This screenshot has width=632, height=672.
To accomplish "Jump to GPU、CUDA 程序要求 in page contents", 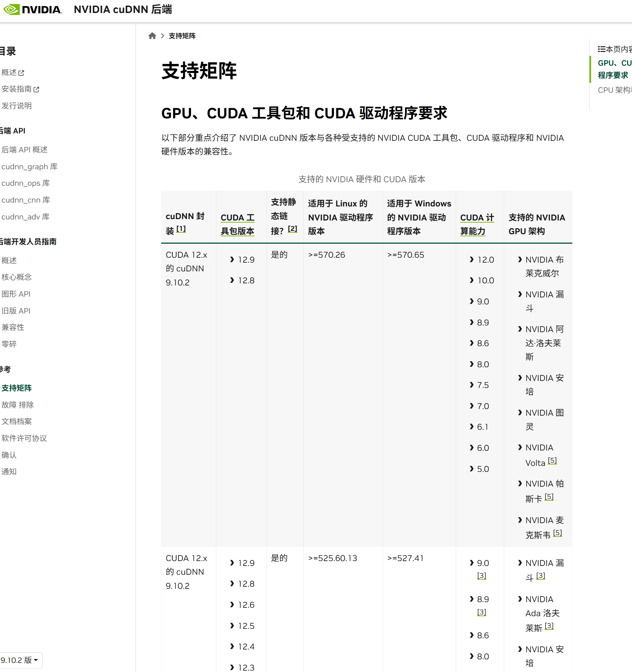I will coord(614,69).
